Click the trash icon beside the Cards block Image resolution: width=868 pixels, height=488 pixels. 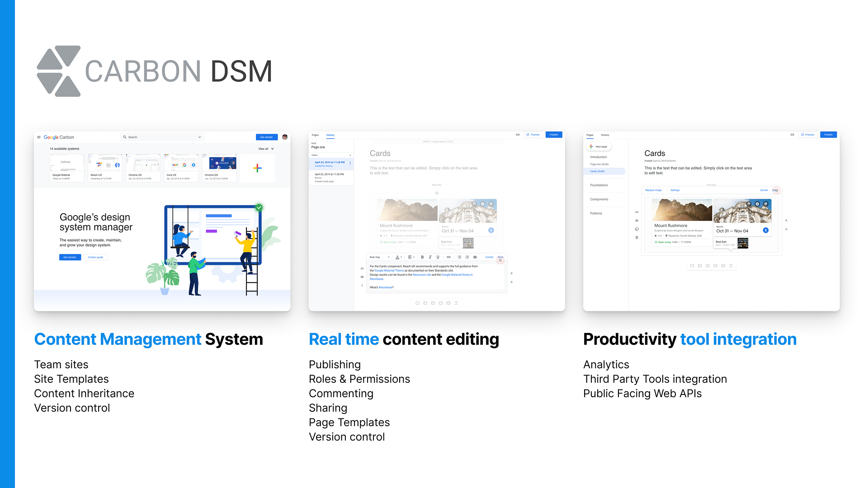[x=637, y=237]
